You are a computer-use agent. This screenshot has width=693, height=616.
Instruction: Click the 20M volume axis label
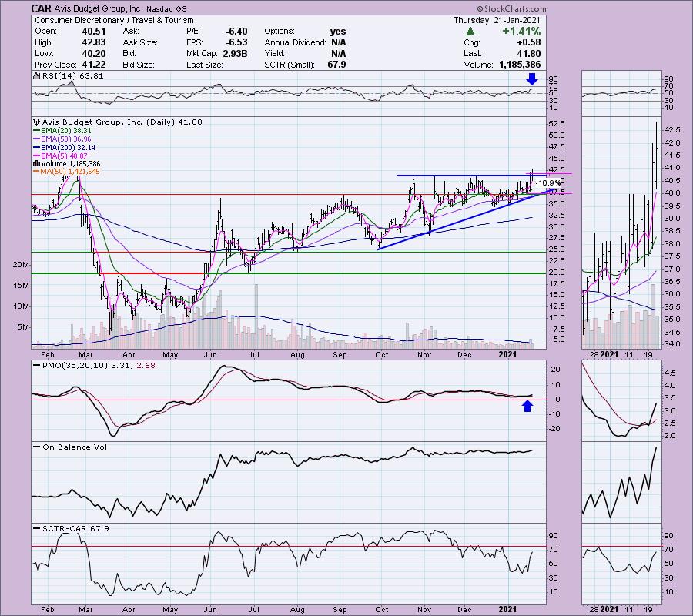click(x=22, y=265)
